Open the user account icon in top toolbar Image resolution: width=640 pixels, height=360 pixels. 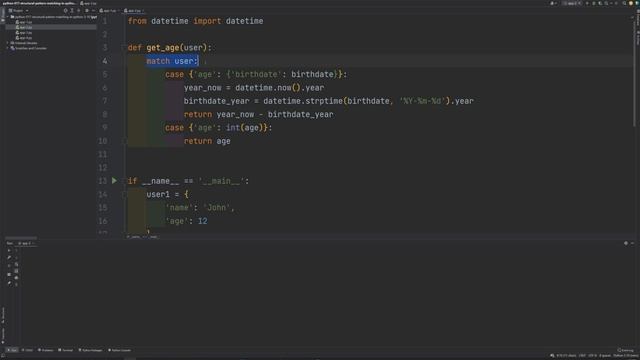click(x=552, y=3)
